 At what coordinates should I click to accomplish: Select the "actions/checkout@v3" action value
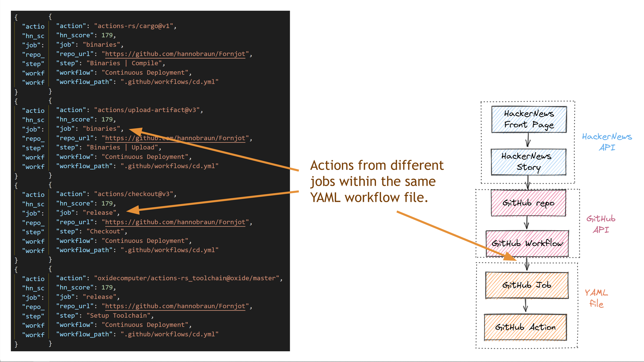coord(133,194)
